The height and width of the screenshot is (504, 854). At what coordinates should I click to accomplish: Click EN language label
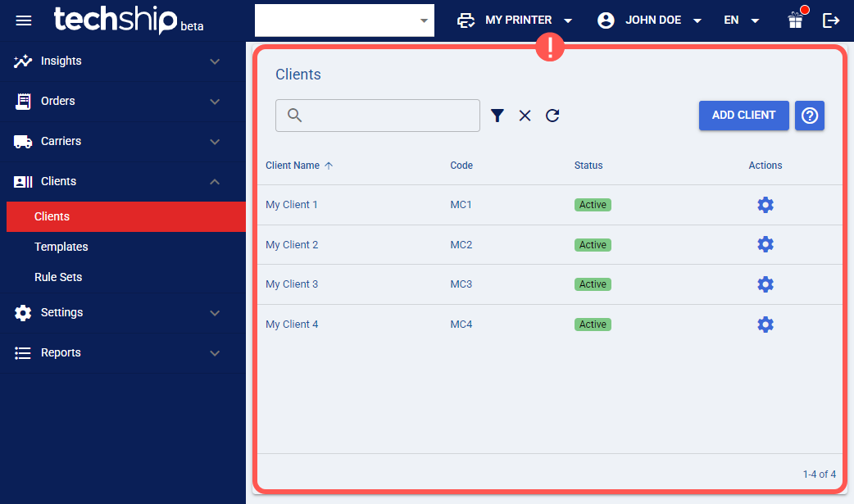tap(731, 20)
